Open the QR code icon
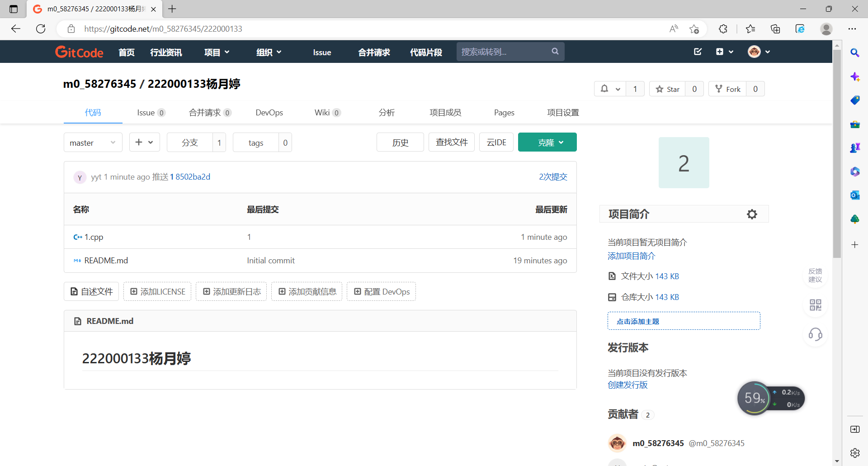This screenshot has width=868, height=466. pyautogui.click(x=815, y=305)
